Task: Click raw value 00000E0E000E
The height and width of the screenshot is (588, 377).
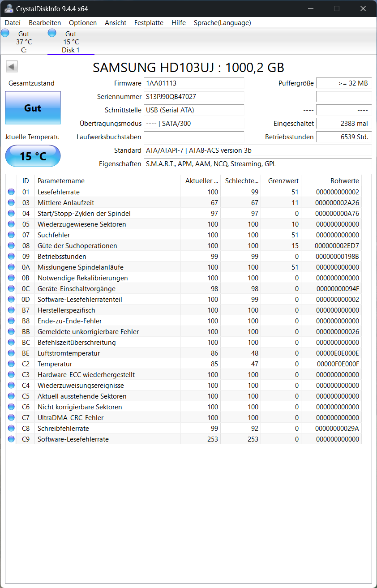Action: pos(337,353)
